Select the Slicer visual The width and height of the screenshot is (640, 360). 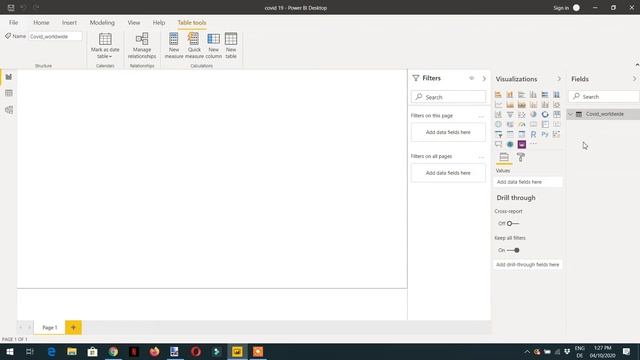pyautogui.click(x=498, y=134)
